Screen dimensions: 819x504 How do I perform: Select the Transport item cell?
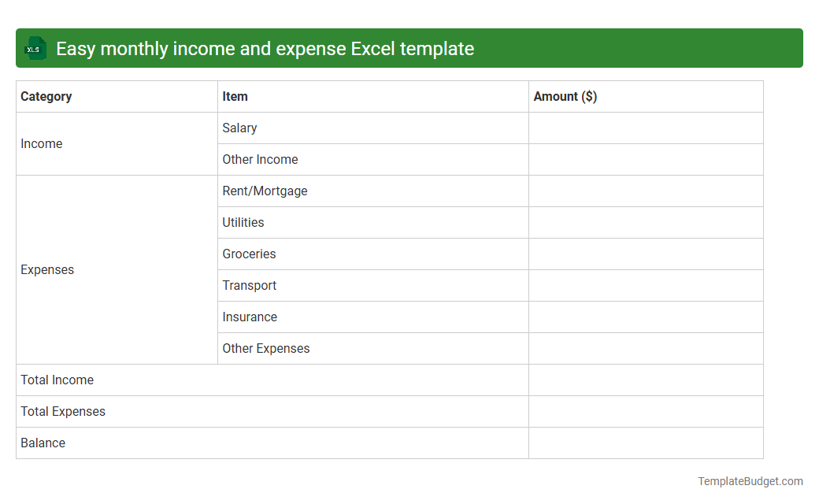tap(249, 285)
